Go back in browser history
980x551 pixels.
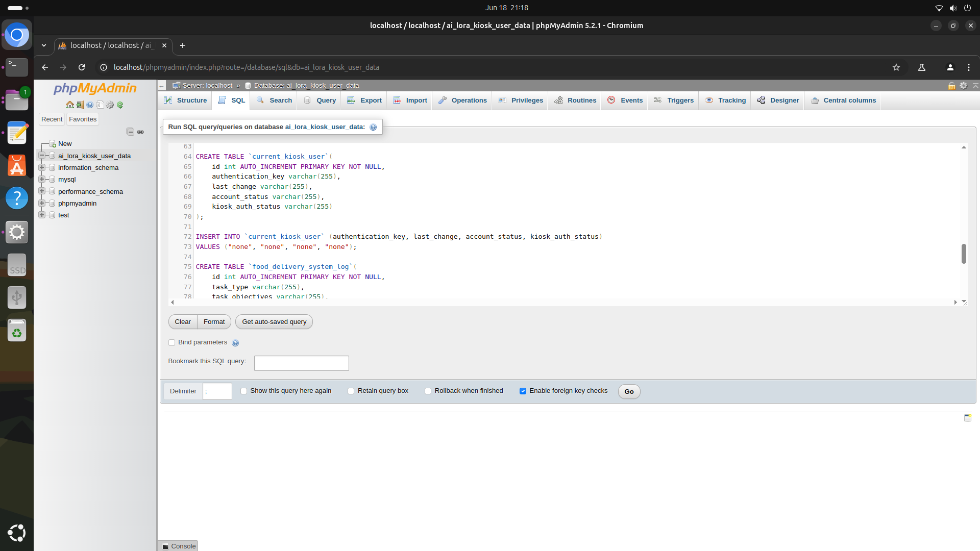pos(45,67)
